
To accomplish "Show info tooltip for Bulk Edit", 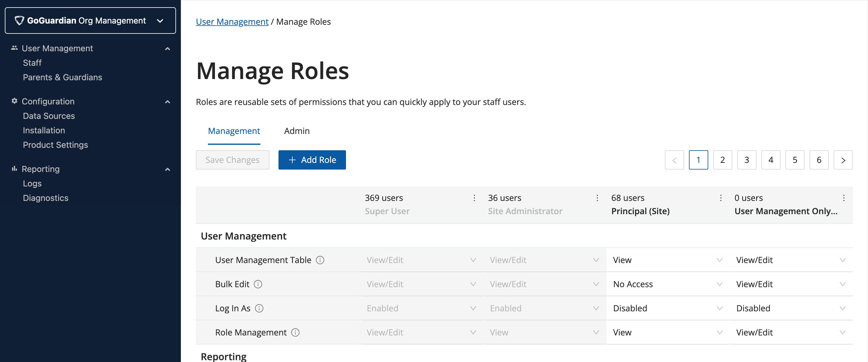I will click(x=258, y=284).
